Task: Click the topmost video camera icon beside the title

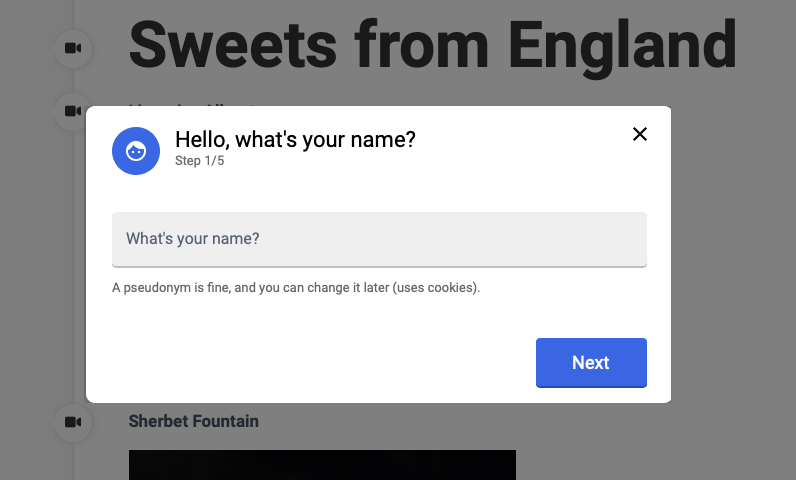Action: 73,48
